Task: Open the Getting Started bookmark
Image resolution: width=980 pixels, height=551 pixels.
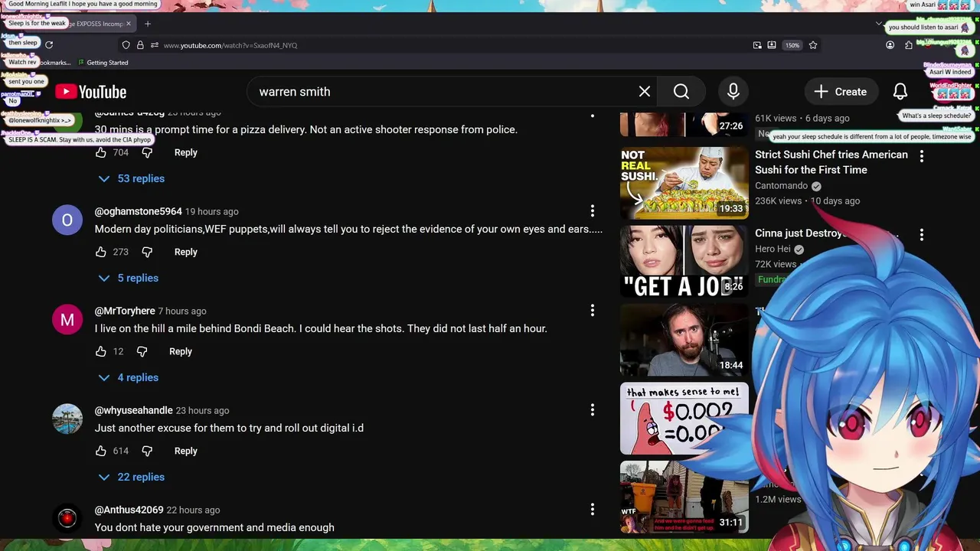Action: (x=103, y=63)
